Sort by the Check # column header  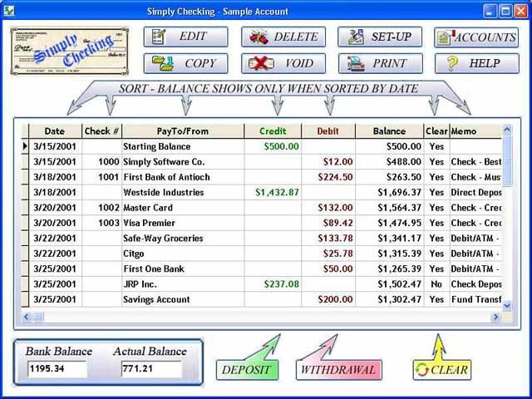click(101, 131)
